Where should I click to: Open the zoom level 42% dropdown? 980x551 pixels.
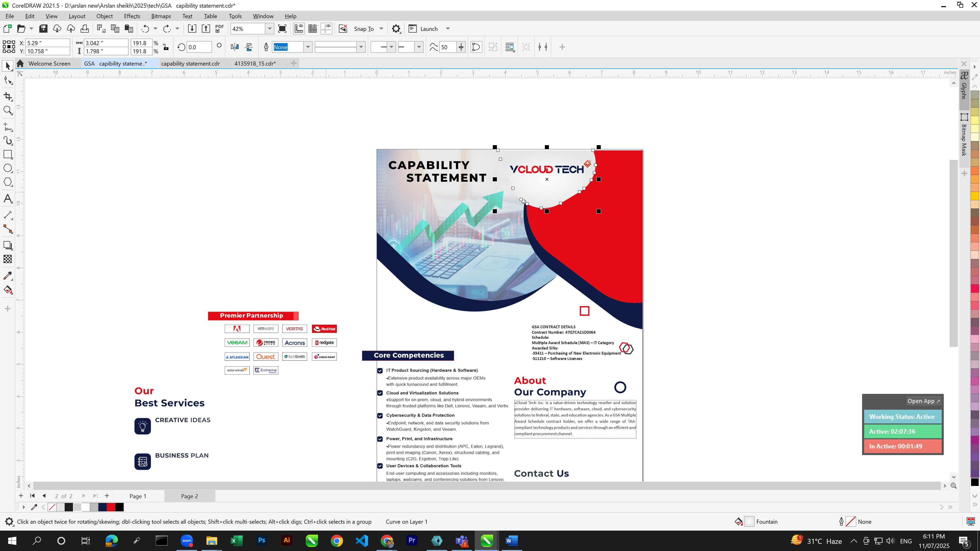pos(269,29)
